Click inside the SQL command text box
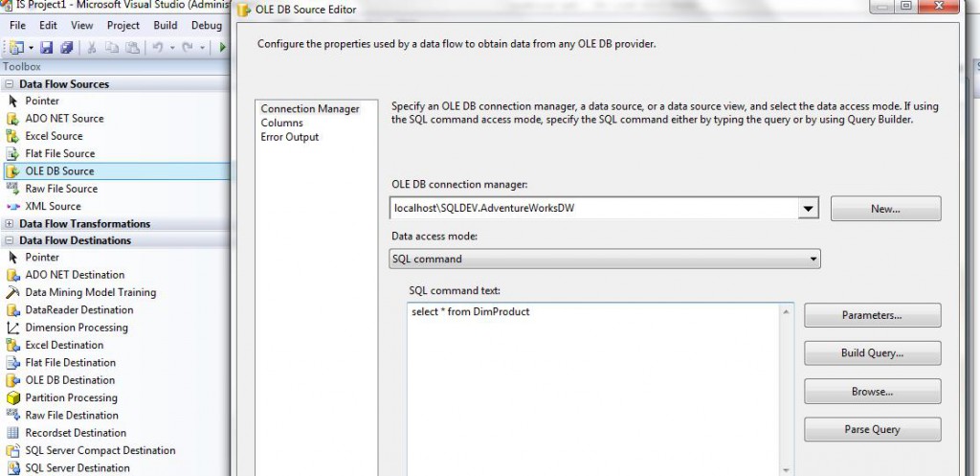Screen dimensions: 980x476 pos(593,383)
